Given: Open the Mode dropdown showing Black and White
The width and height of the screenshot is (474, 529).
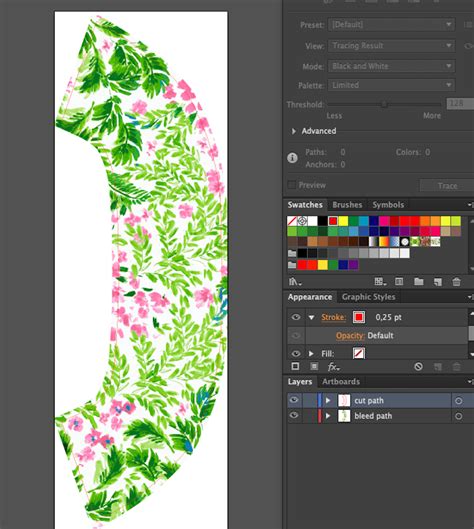Looking at the screenshot, I should coord(391,66).
